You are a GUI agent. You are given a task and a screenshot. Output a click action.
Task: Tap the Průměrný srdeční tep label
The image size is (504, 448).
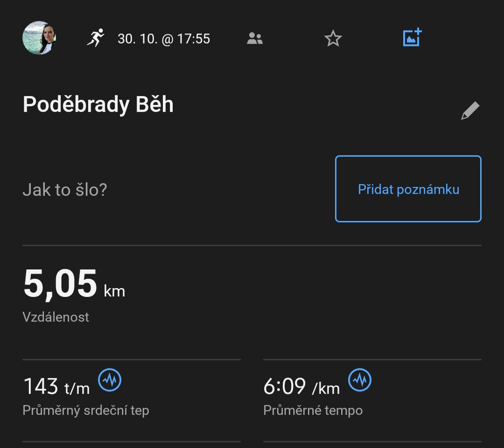85,410
